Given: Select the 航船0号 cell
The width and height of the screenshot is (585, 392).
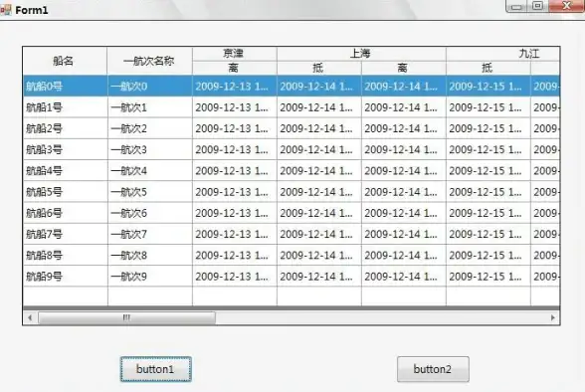Looking at the screenshot, I should click(66, 87).
